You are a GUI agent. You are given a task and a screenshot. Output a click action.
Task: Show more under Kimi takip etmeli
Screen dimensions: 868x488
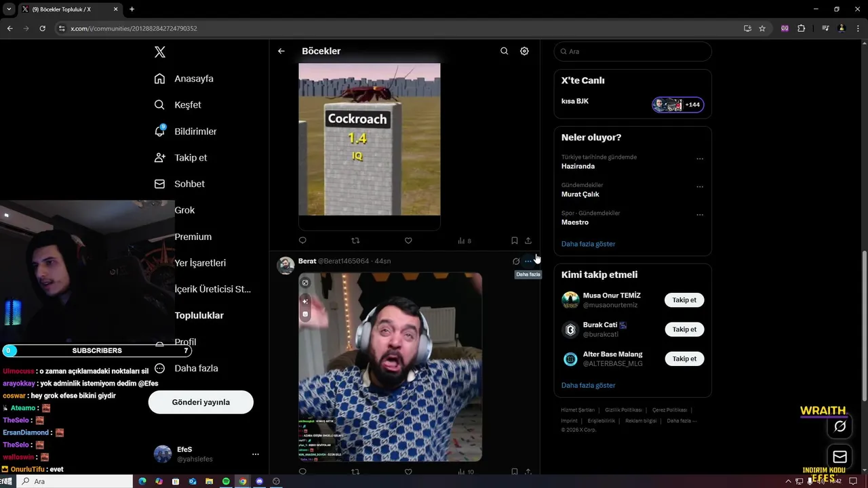coord(588,386)
